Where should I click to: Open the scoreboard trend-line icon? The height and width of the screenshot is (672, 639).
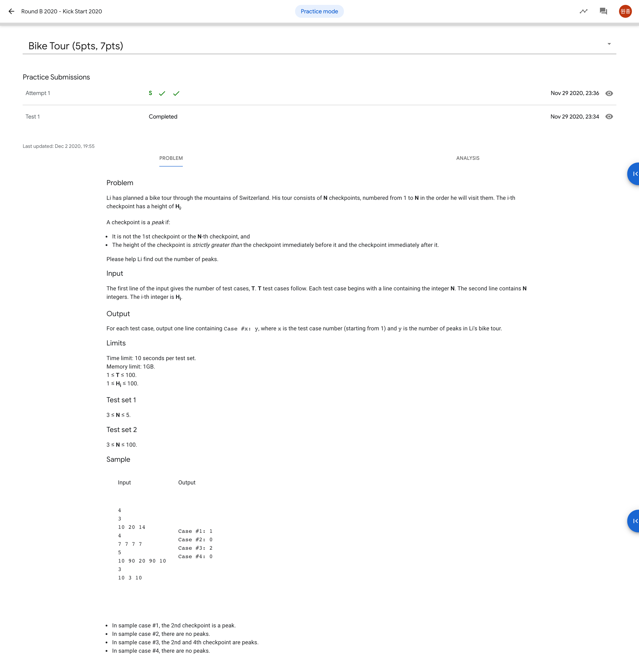(x=584, y=11)
